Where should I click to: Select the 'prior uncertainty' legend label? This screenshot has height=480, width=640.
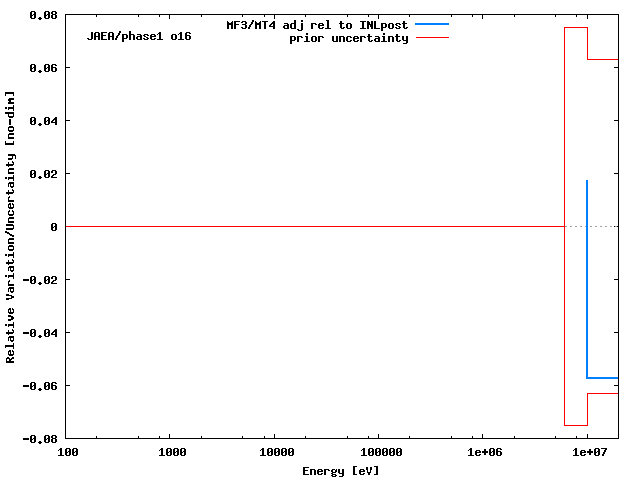point(348,38)
